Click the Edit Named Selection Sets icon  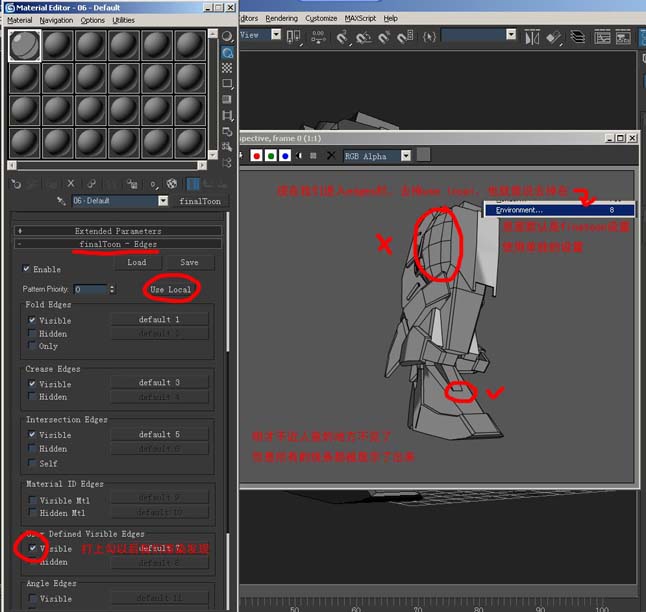point(429,37)
